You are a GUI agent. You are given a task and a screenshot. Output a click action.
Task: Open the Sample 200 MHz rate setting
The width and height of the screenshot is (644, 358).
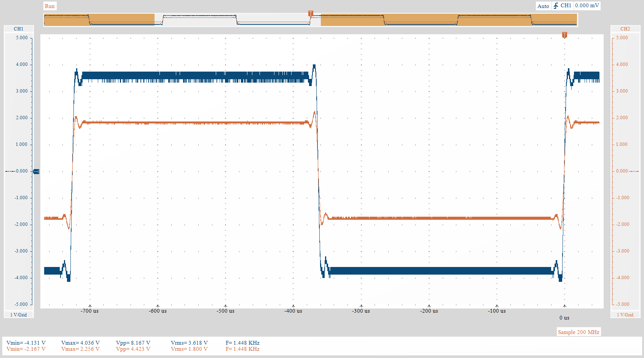579,332
